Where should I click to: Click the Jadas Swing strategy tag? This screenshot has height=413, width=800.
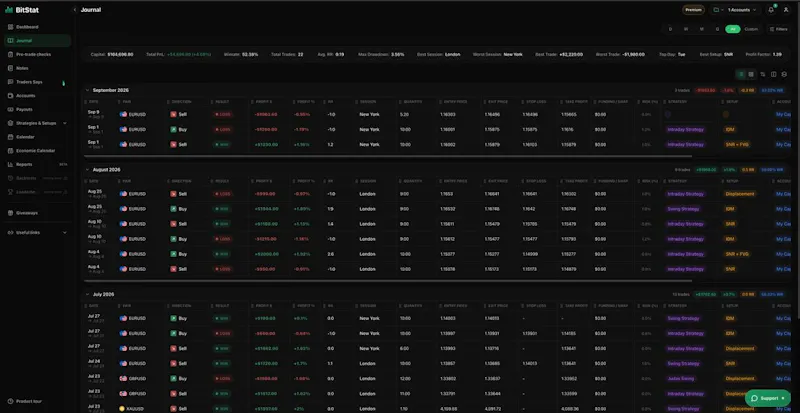tap(683, 379)
